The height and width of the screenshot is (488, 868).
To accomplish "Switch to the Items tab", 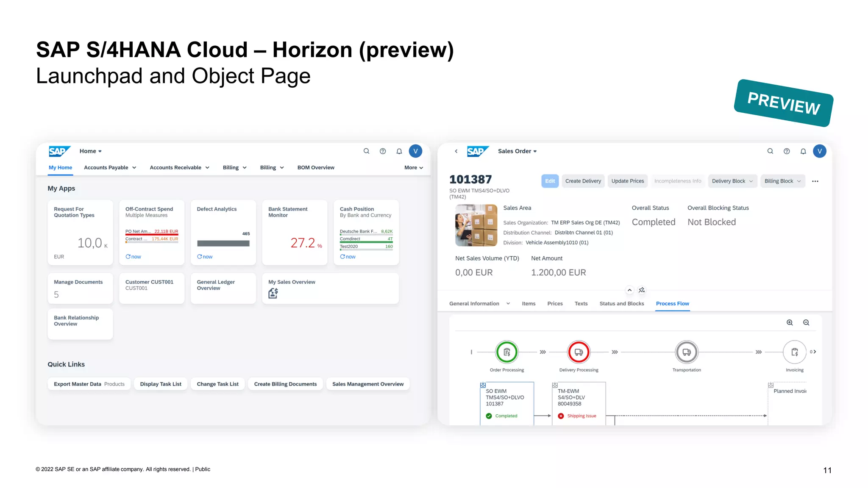I will pyautogui.click(x=529, y=304).
